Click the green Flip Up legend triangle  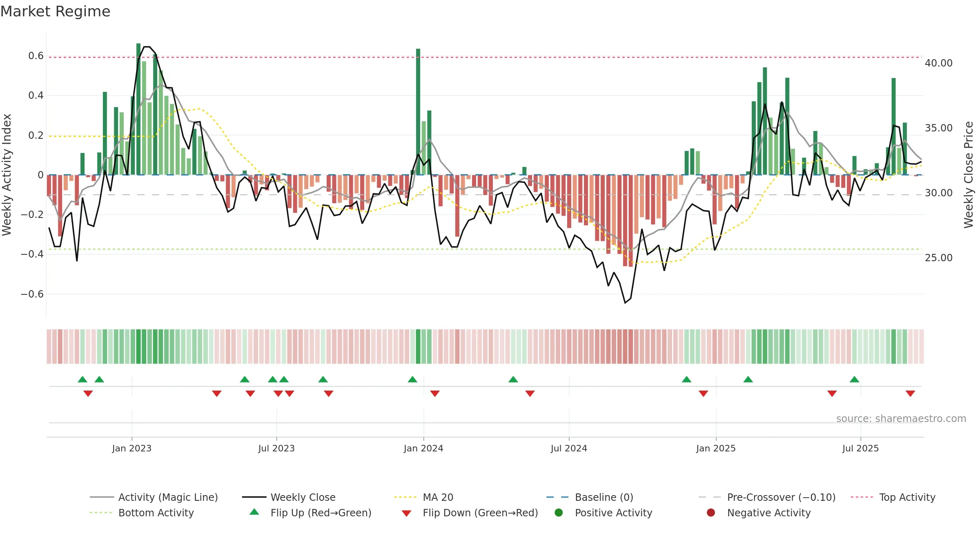(254, 512)
